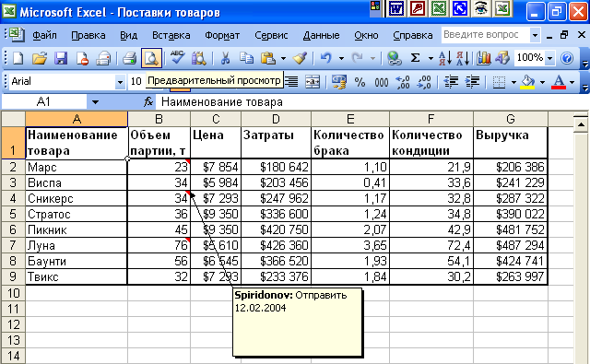
Task: Apply red font color A
Action: click(x=559, y=82)
